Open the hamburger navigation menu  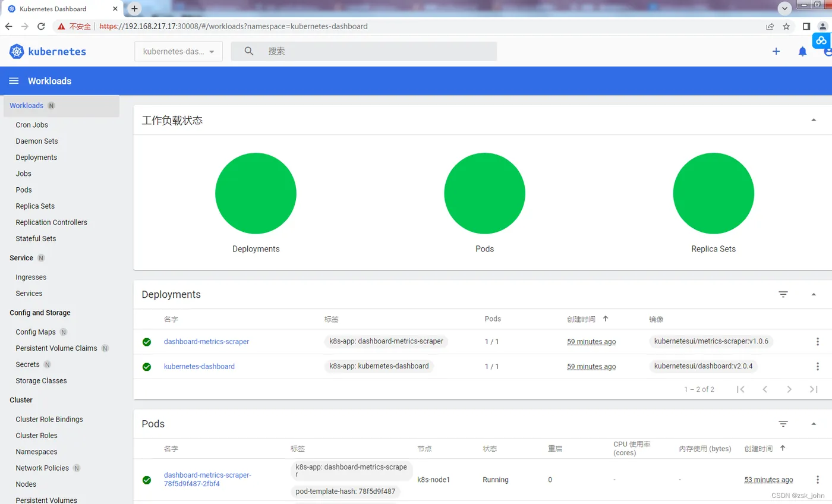[x=14, y=81]
